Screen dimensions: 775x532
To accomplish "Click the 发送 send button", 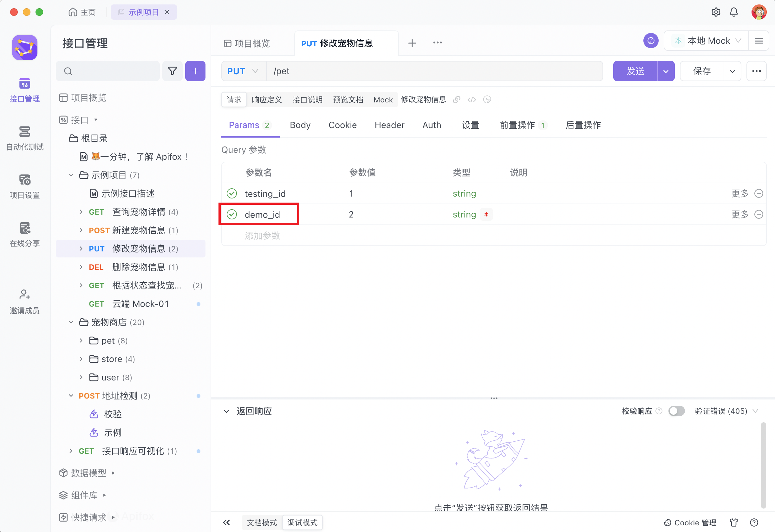I will [x=635, y=71].
